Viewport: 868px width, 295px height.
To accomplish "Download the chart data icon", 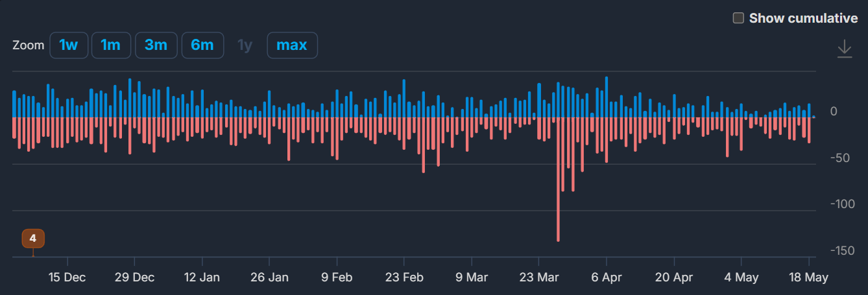I will pos(845,49).
